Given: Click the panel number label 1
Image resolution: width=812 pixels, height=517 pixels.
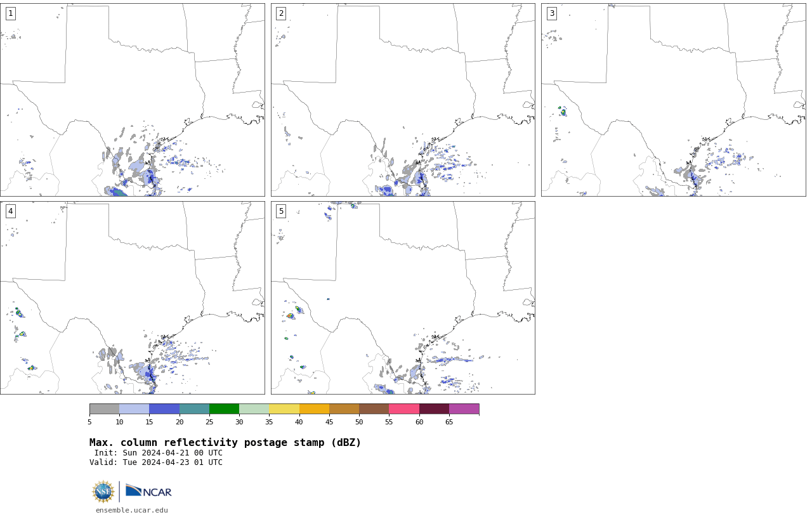Looking at the screenshot, I should (10, 13).
